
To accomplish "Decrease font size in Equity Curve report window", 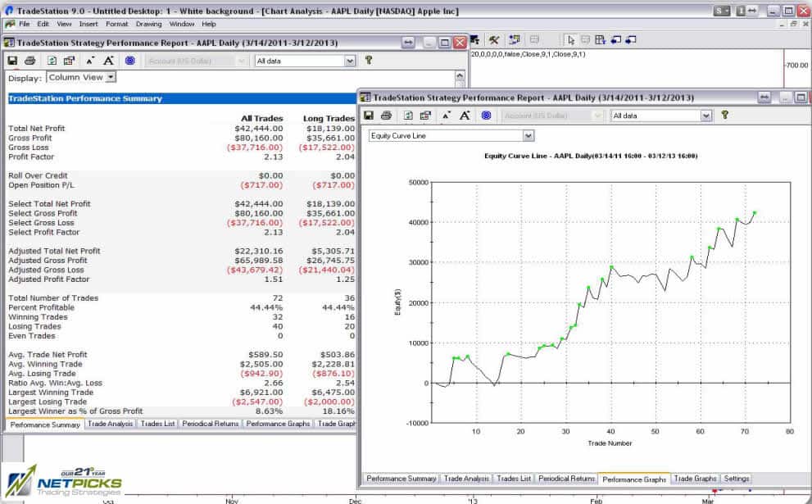I will (x=447, y=116).
